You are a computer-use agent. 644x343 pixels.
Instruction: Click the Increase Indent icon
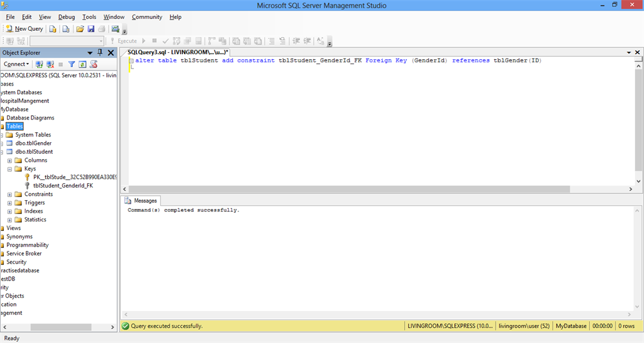coord(307,41)
